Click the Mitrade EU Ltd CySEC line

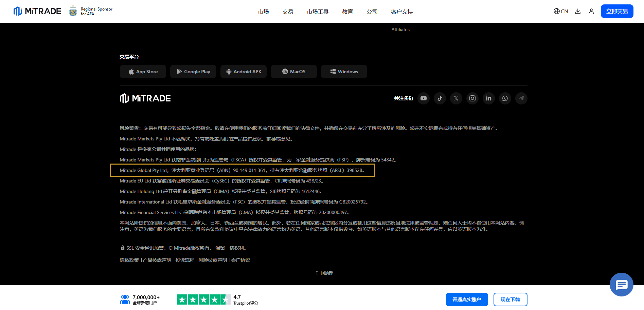(222, 181)
